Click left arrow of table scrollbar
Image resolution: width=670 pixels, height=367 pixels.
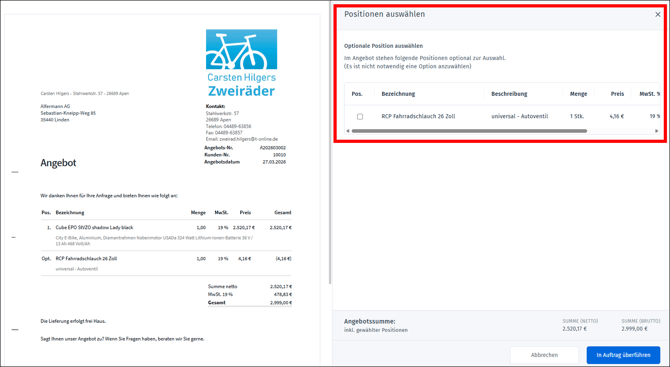348,131
